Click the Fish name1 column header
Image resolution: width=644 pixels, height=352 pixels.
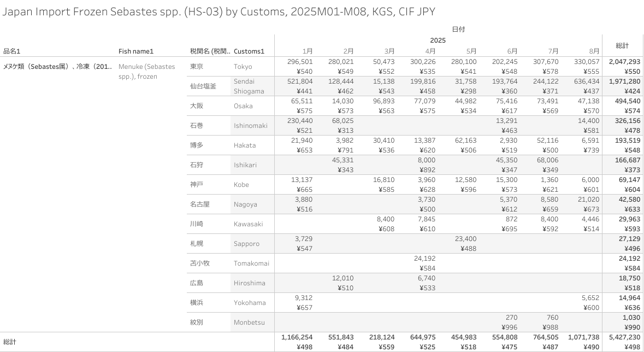136,51
